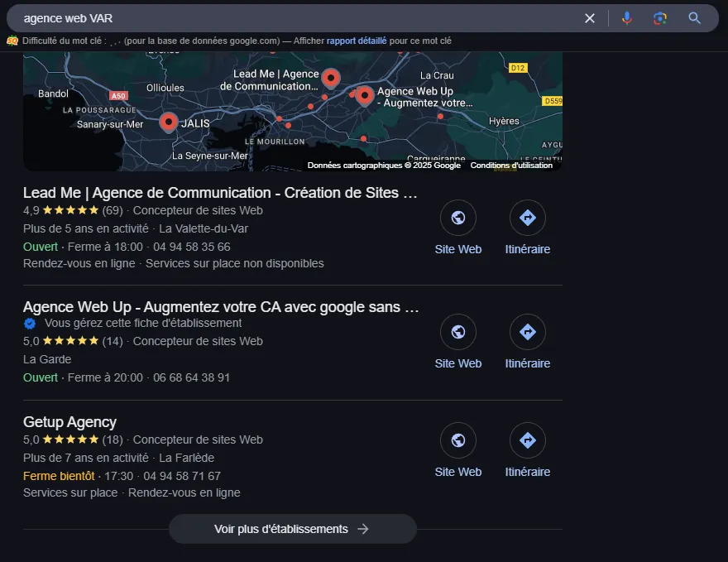Get Itinéraire directions for Getup Agency
728x562 pixels.
click(x=528, y=440)
